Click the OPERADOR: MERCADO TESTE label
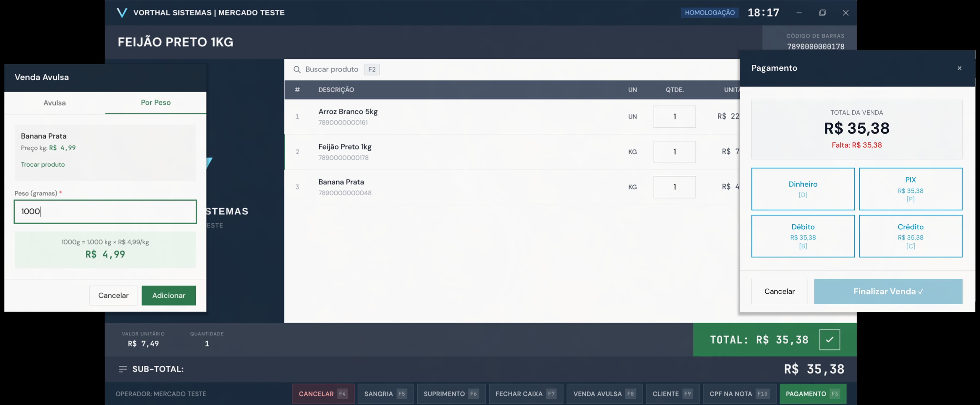 point(161,394)
